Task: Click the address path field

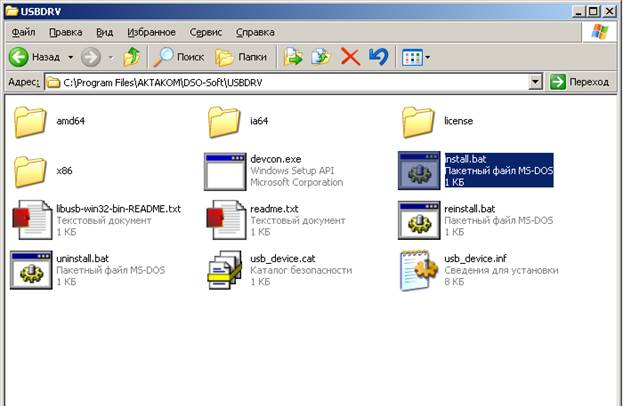Action: [293, 82]
